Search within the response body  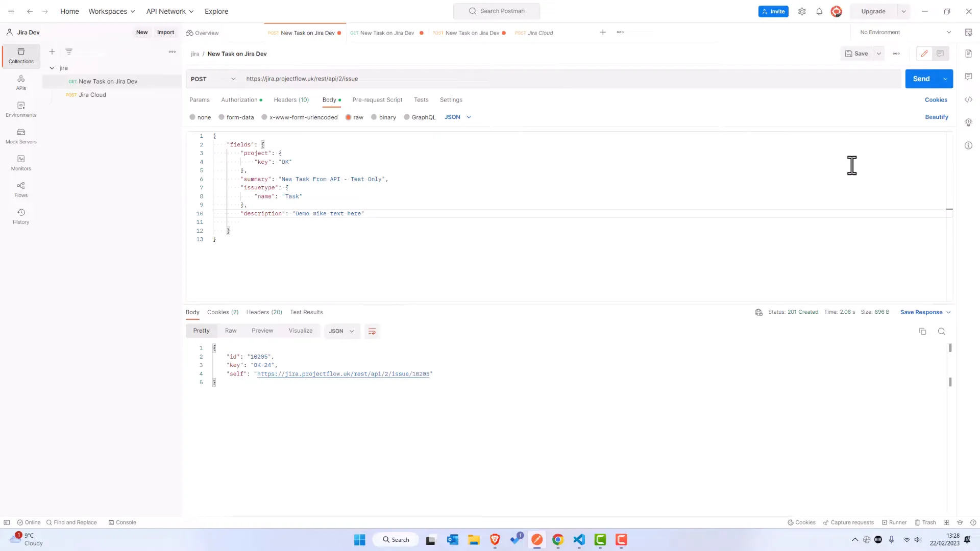942,332
